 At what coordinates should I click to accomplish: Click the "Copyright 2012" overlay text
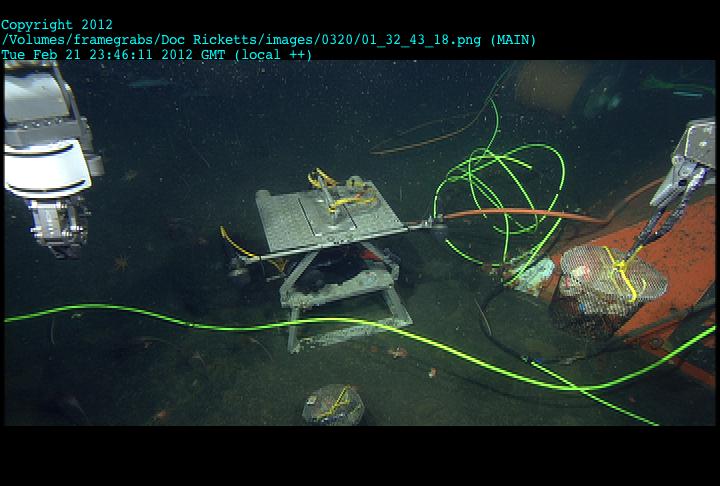(x=57, y=25)
